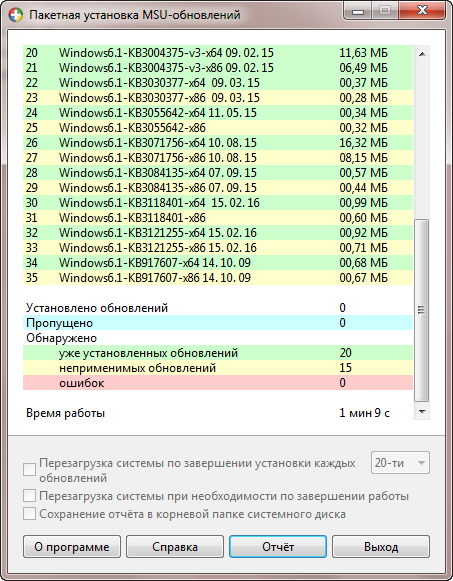Minimize the MSU updates window
453x581 pixels.
[x=357, y=11]
